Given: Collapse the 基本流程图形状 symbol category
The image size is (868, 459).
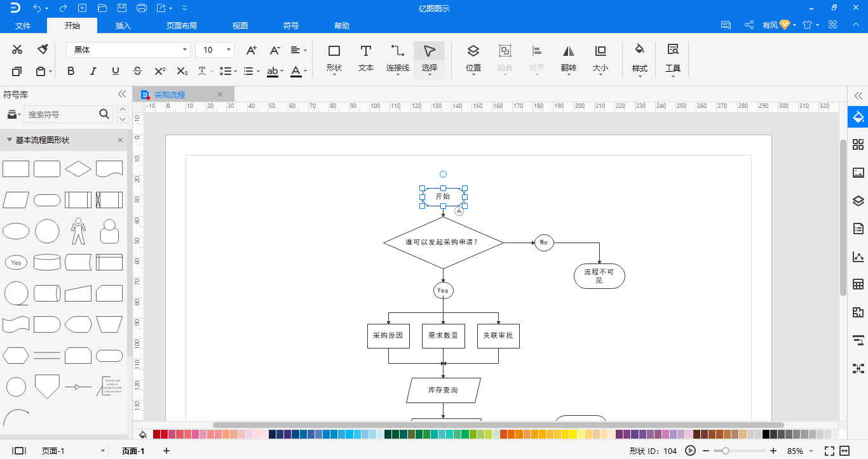Looking at the screenshot, I should (10, 140).
